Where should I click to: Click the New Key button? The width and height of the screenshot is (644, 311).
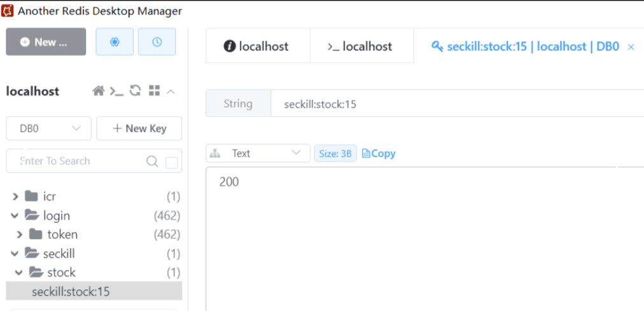(139, 128)
